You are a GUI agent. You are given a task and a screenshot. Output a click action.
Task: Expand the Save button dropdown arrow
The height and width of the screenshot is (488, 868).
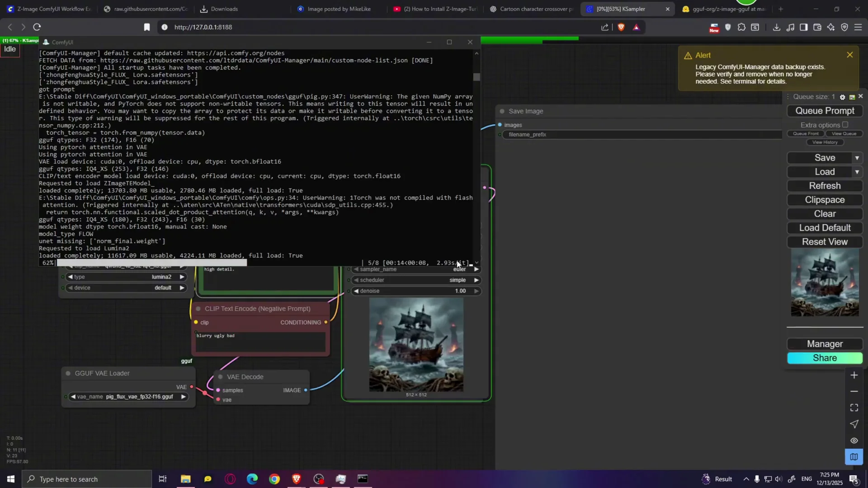pyautogui.click(x=857, y=158)
